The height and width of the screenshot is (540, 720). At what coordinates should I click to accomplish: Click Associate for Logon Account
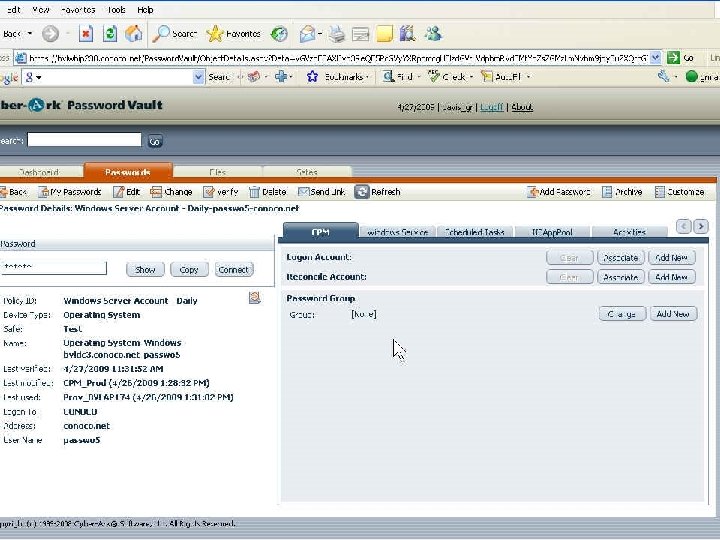[621, 258]
